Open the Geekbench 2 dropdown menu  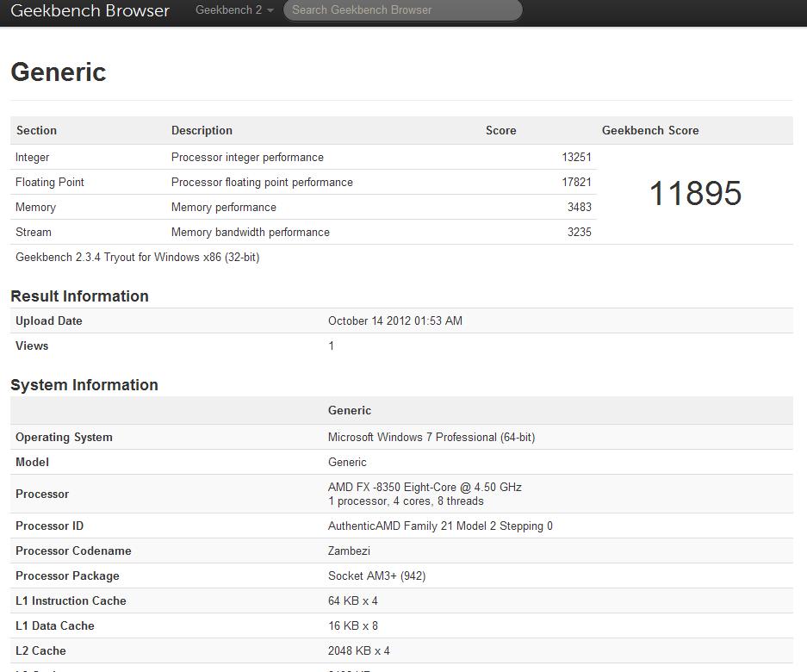[x=234, y=10]
